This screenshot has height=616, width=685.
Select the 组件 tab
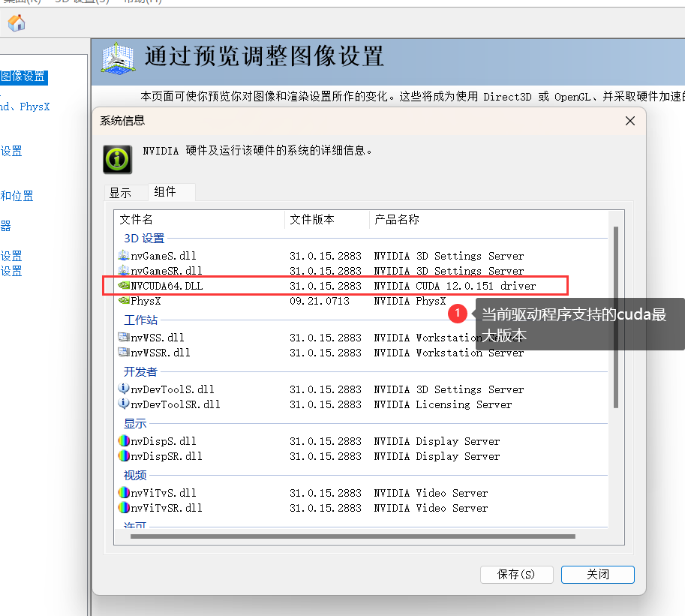click(171, 192)
